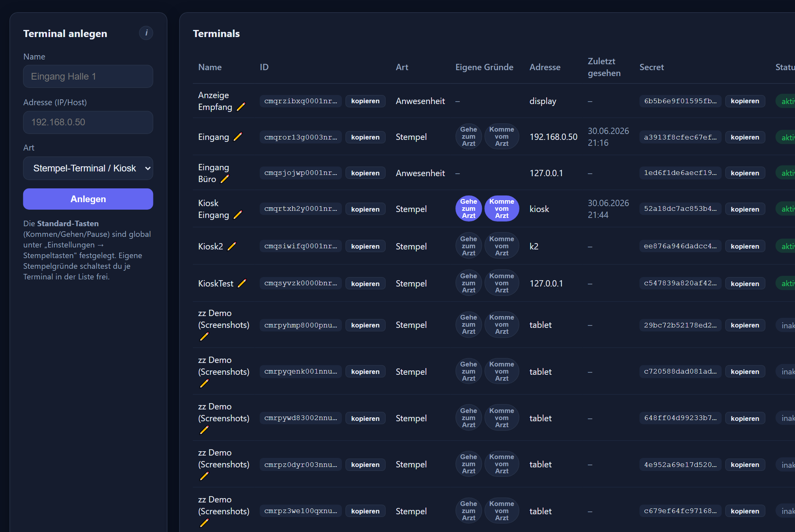Copy the ID of Kiosk Eingang

(365, 209)
